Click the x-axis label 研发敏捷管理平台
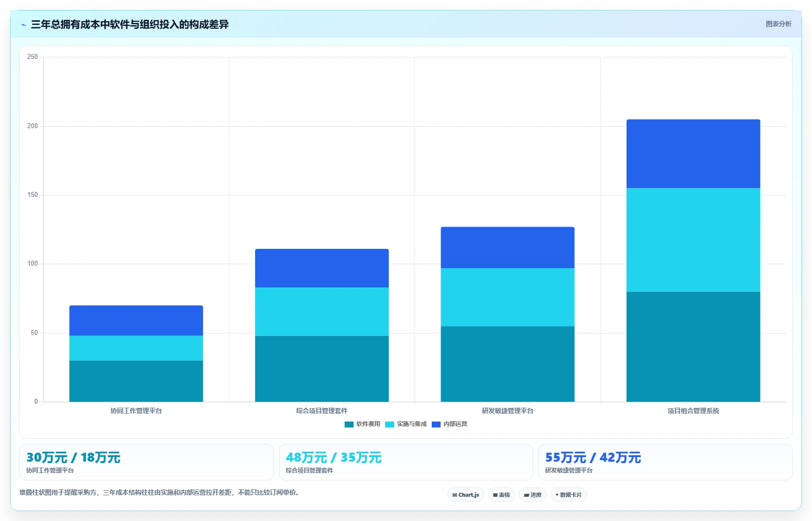The height and width of the screenshot is (521, 812). [x=508, y=411]
